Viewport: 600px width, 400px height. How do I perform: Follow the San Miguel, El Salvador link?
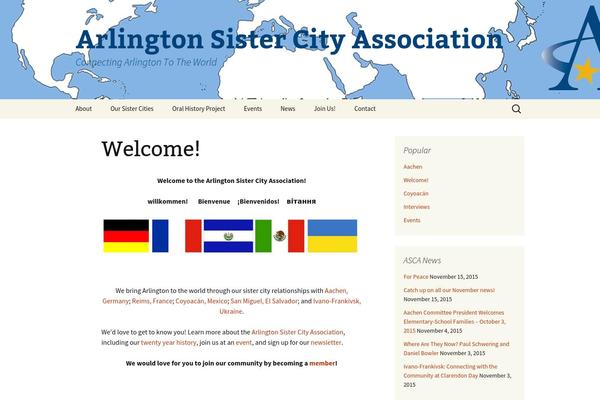click(264, 301)
